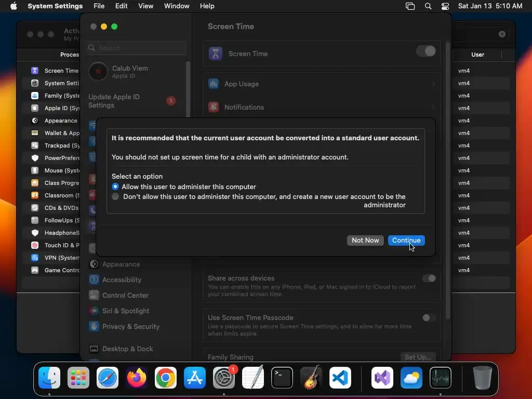Open Notifications row chevron
The height and width of the screenshot is (399, 532).
433,107
